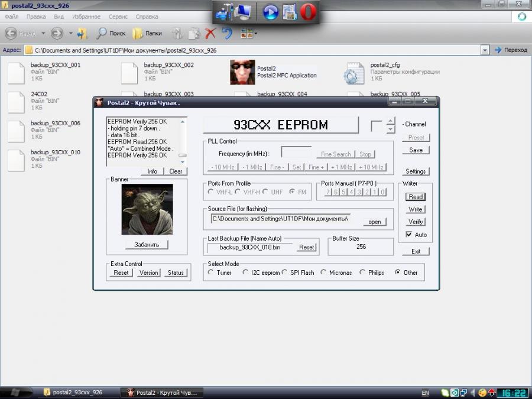Click the Yoda banner image
Screen dimensions: 532x399
147,209
